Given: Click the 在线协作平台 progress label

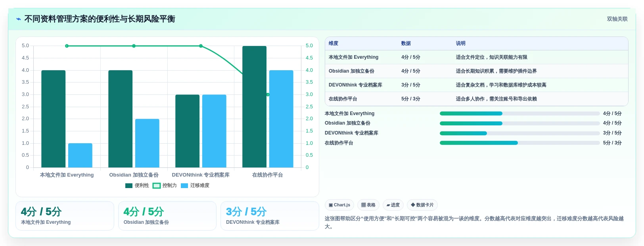Looking at the screenshot, I should click(339, 143).
